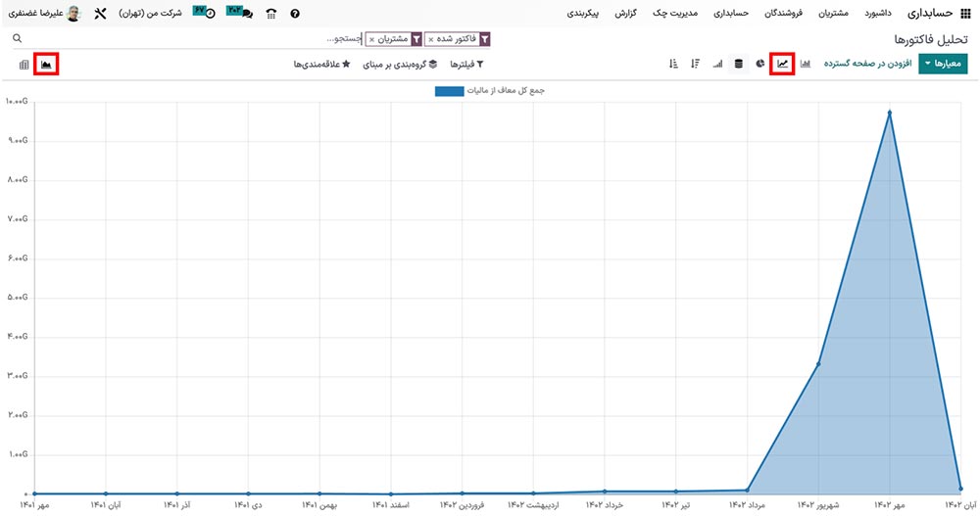Toggle stacked chart mode
Screen dimensions: 980x516
click(x=738, y=64)
